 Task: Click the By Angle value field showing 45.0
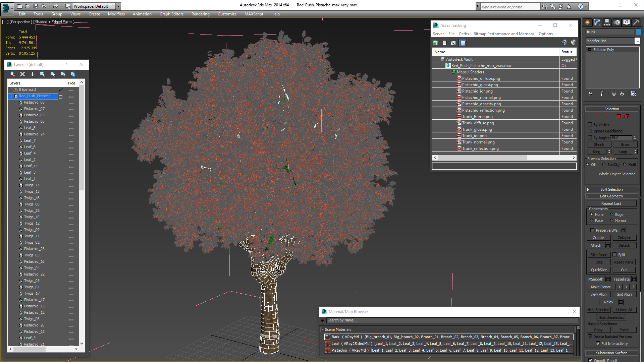click(621, 138)
